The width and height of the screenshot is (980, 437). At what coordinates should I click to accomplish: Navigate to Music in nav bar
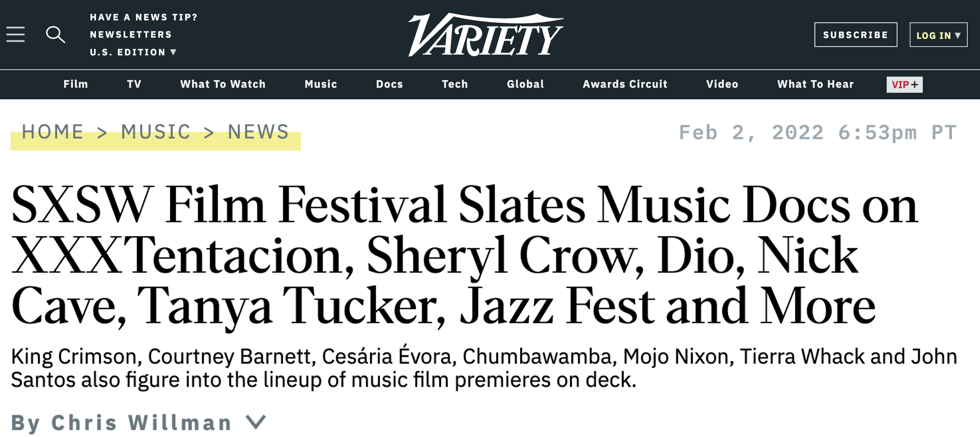321,84
